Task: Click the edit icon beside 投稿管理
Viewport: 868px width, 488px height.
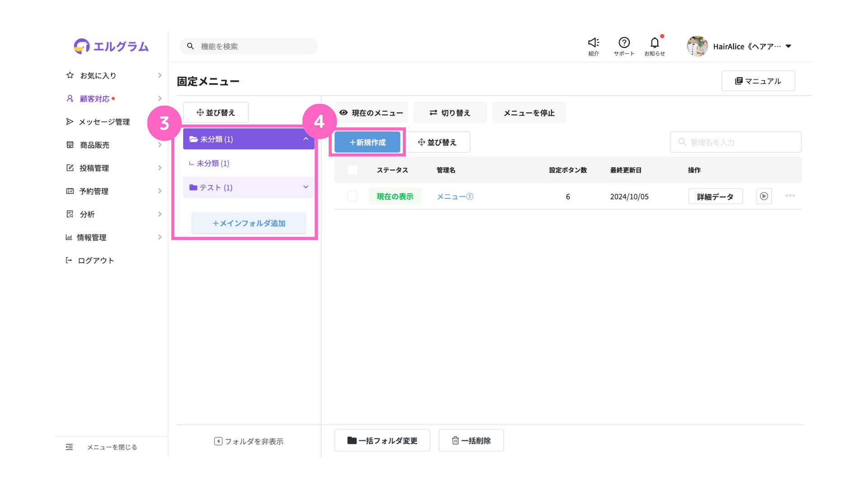Action: coord(70,168)
